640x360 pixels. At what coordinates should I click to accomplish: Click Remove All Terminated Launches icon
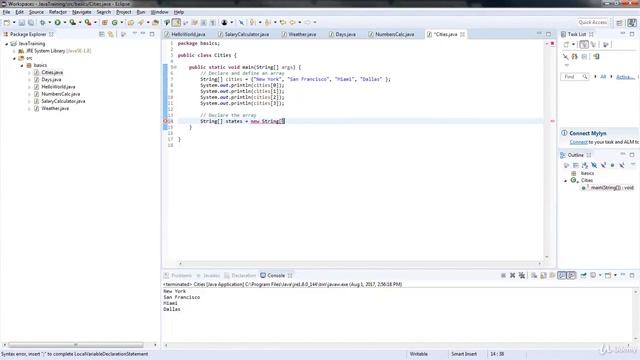point(522,276)
